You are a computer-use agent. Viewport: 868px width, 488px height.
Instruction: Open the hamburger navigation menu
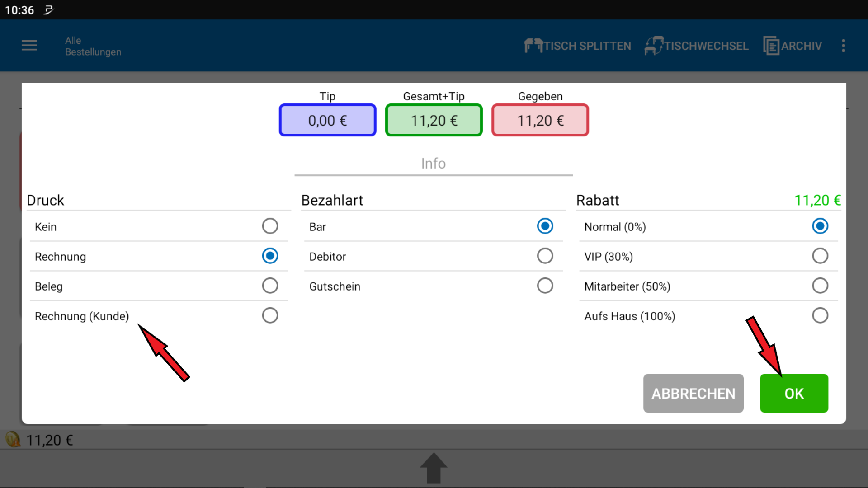tap(29, 45)
